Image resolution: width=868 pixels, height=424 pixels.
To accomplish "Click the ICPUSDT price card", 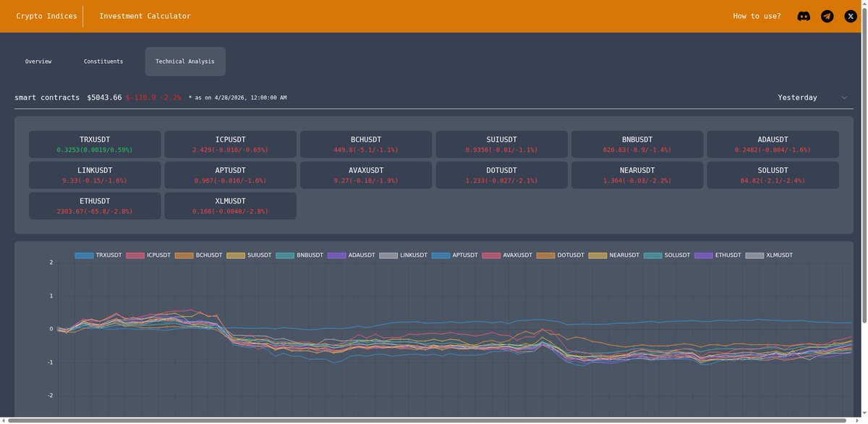I will (230, 144).
